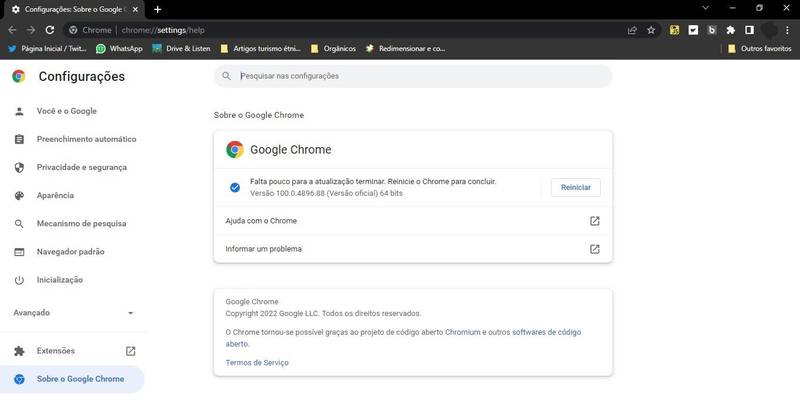This screenshot has height=418, width=800.
Task: Click the magnifier icon in settings search
Action: [x=227, y=76]
